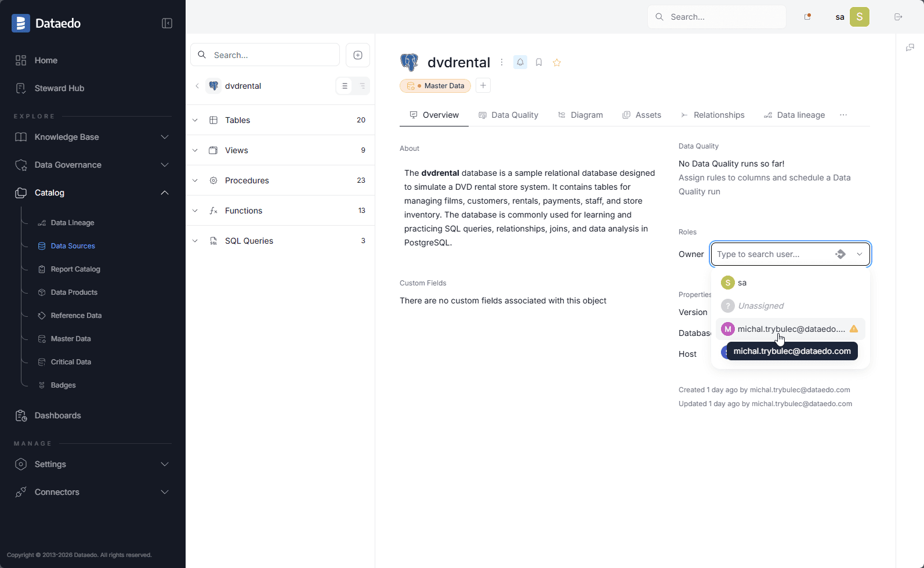Click the warning icon beside michal.trybulec
This screenshot has width=924, height=568.
854,329
